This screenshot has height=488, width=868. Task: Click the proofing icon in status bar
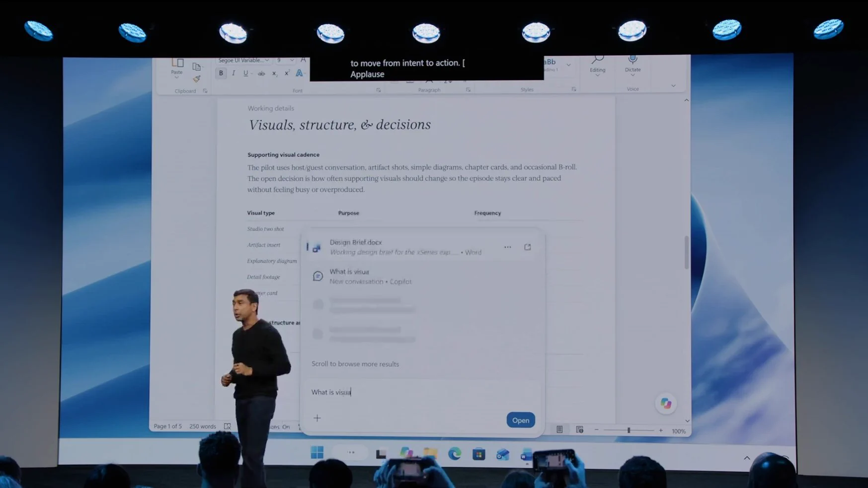[x=228, y=426]
